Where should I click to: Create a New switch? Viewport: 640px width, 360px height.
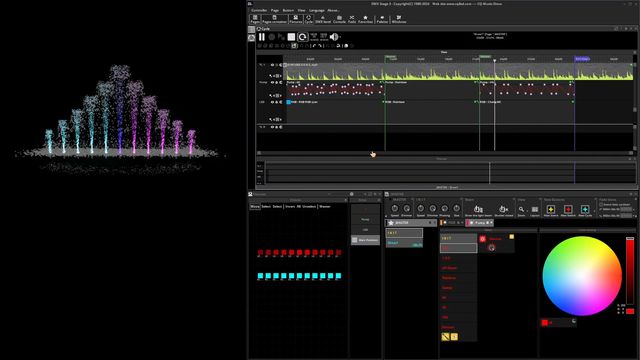568,209
